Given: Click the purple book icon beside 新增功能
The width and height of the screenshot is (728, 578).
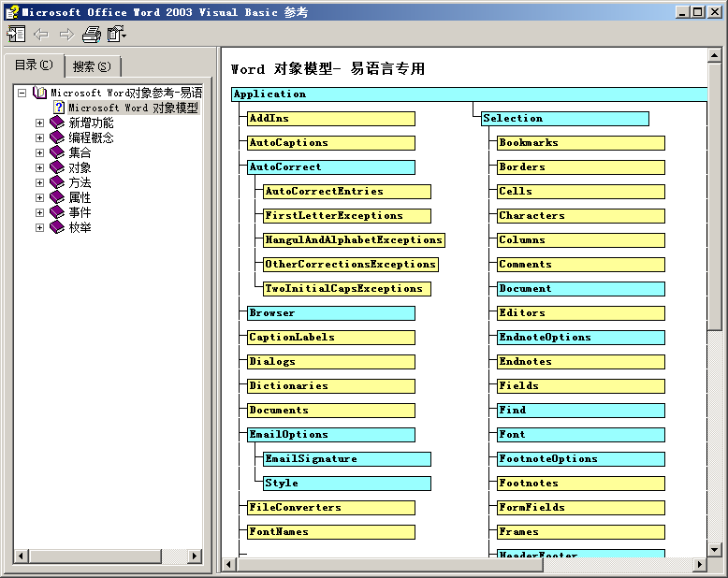Looking at the screenshot, I should pyautogui.click(x=57, y=123).
